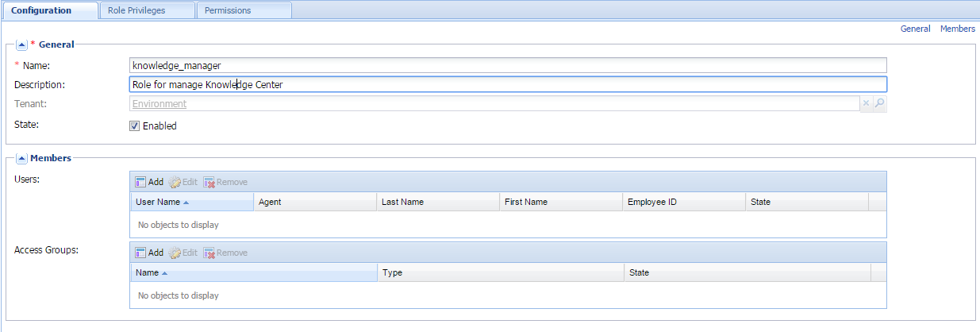Screen dimensions: 980x332
Task: Click Remove icon in Users toolbar
Action: (209, 182)
